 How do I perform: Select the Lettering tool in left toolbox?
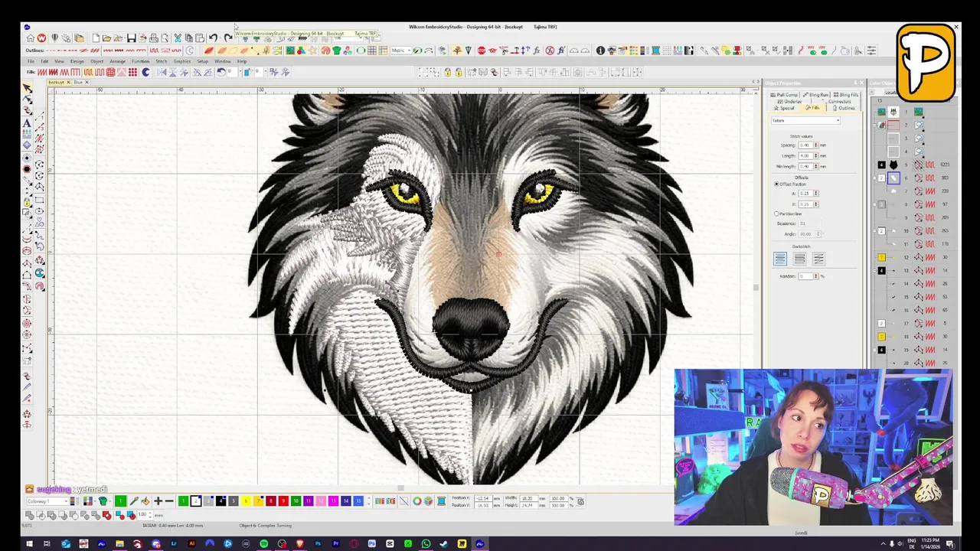[28, 123]
